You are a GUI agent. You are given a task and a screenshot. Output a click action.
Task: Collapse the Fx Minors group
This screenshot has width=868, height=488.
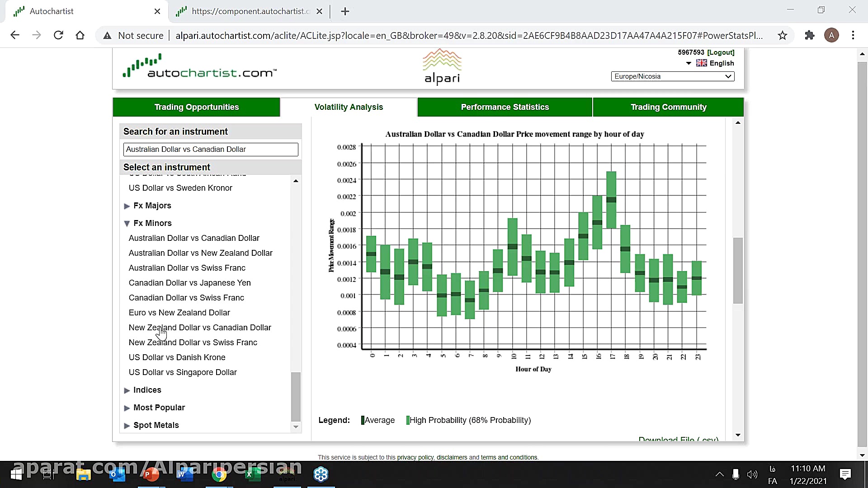tap(152, 223)
